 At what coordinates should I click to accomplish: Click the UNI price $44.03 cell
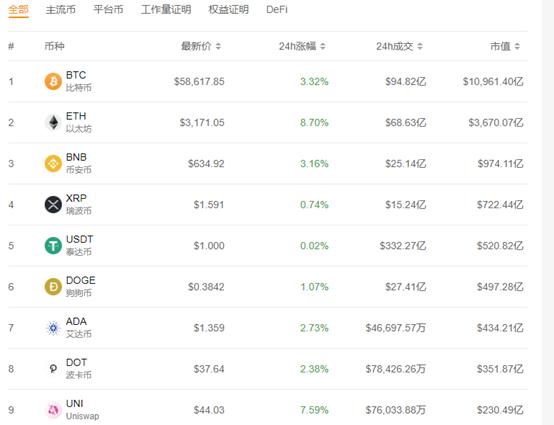click(209, 410)
